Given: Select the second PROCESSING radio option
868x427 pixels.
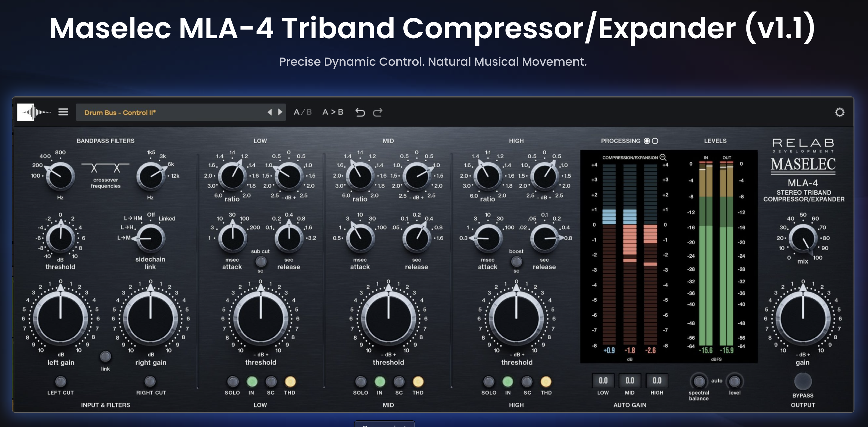Looking at the screenshot, I should (655, 141).
